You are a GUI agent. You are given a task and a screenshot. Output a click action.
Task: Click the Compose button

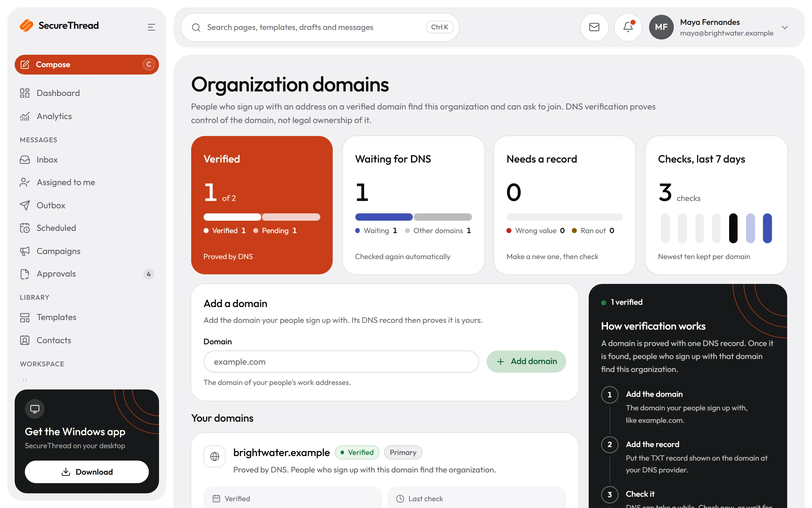point(87,65)
